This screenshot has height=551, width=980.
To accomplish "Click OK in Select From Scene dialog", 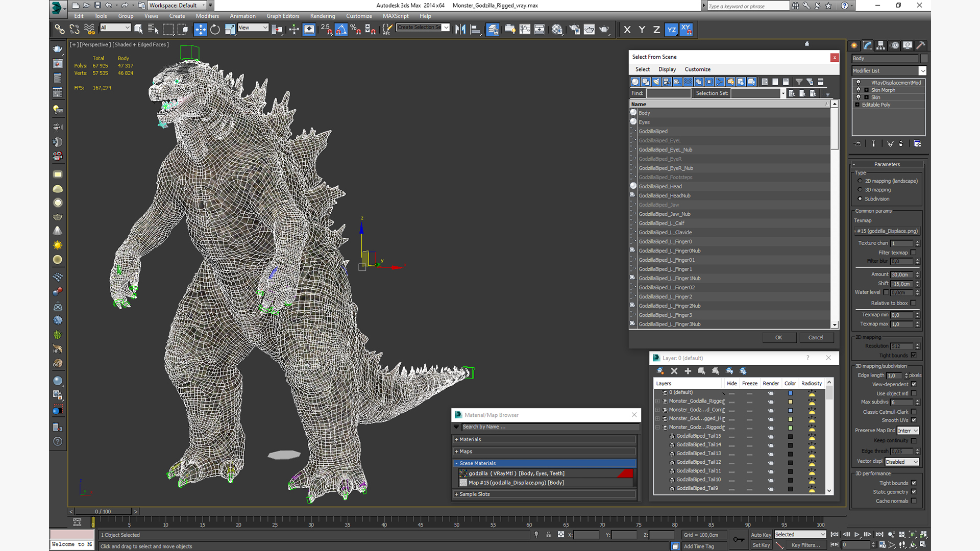I will (x=778, y=337).
